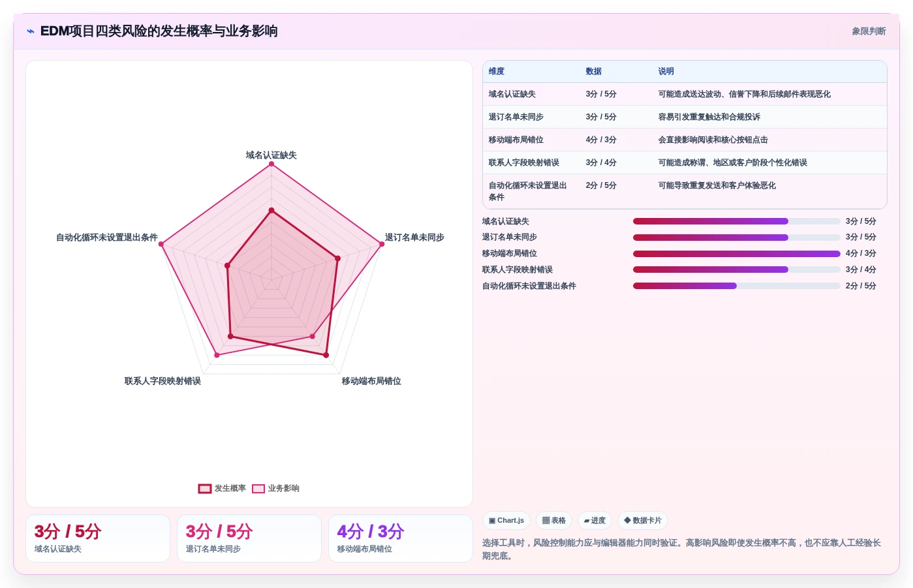This screenshot has height=588, width=913.
Task: Click the 自动化循环未设置退出条件 progress bar
Action: pyautogui.click(x=737, y=286)
